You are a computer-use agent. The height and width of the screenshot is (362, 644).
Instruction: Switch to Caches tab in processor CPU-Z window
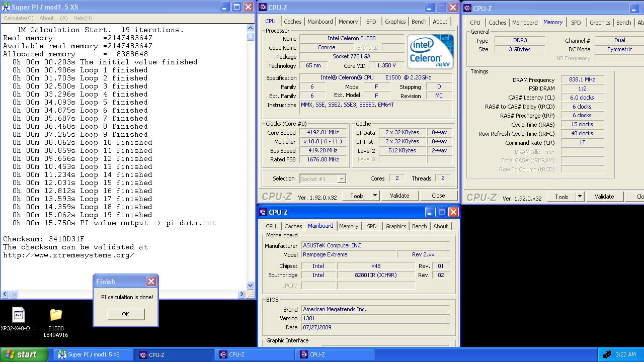(x=293, y=22)
